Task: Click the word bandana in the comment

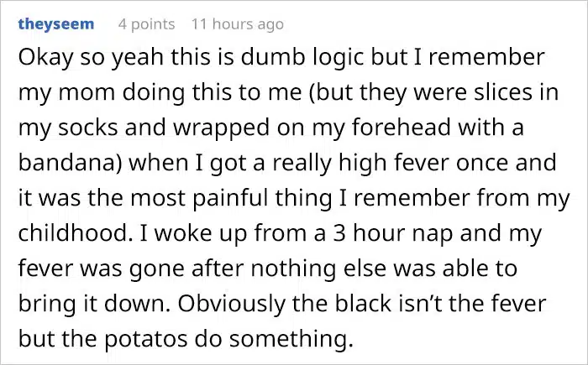Action: tap(67, 163)
